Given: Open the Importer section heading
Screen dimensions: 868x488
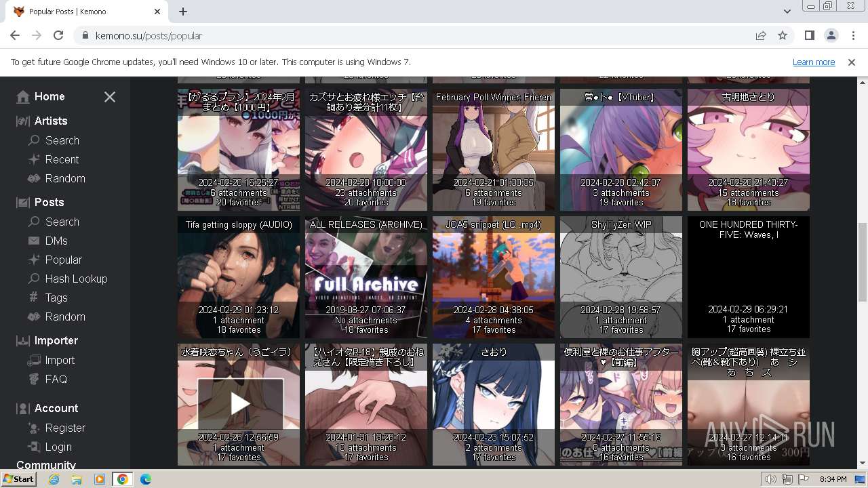Looking at the screenshot, I should click(47, 340).
